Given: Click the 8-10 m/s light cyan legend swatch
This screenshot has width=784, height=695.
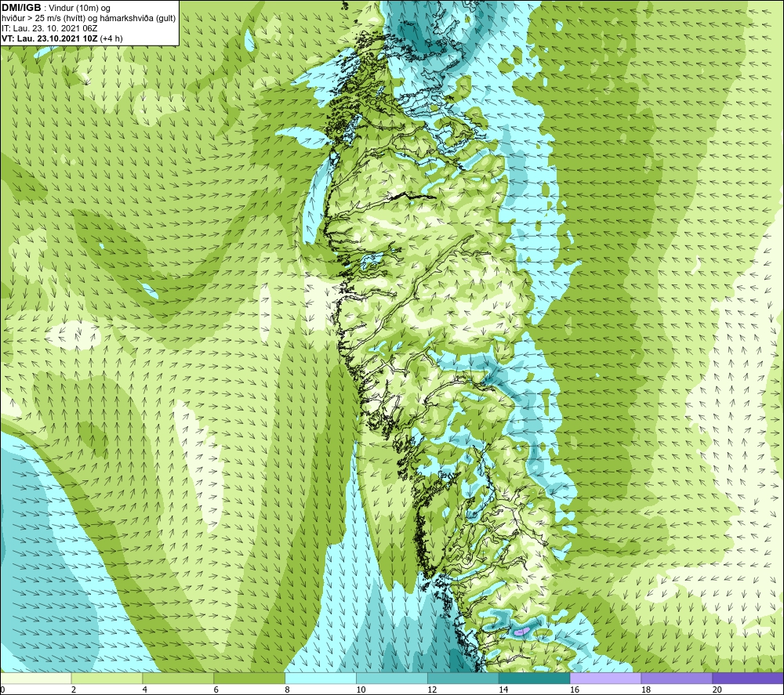Looking at the screenshot, I should (321, 678).
